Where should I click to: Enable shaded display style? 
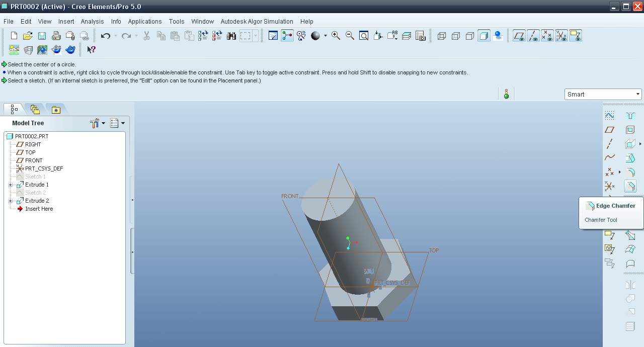pyautogui.click(x=484, y=36)
